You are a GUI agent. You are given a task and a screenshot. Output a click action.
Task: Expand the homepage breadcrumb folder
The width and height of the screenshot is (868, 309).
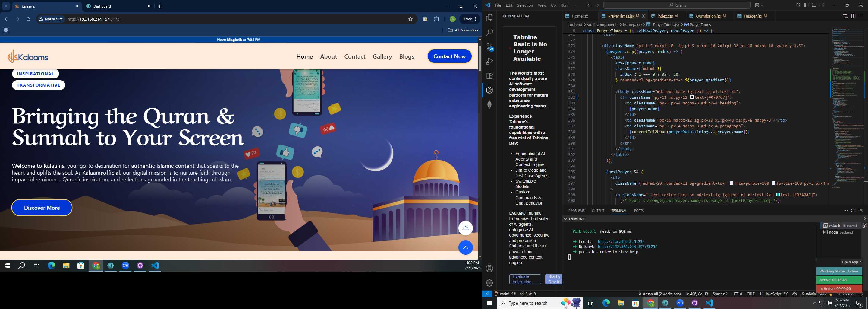[632, 25]
